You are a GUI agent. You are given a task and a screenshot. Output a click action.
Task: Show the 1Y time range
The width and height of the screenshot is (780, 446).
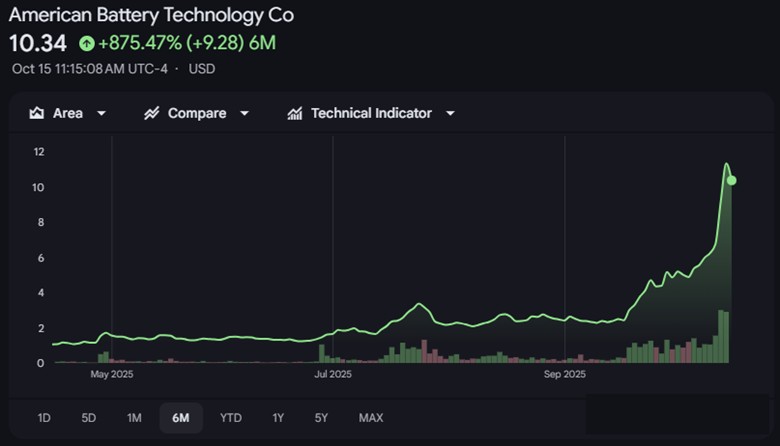point(278,417)
